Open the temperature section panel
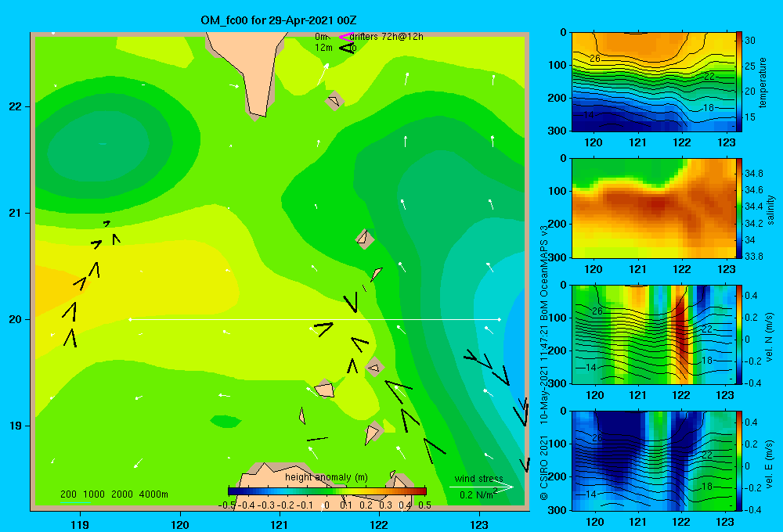 653,82
